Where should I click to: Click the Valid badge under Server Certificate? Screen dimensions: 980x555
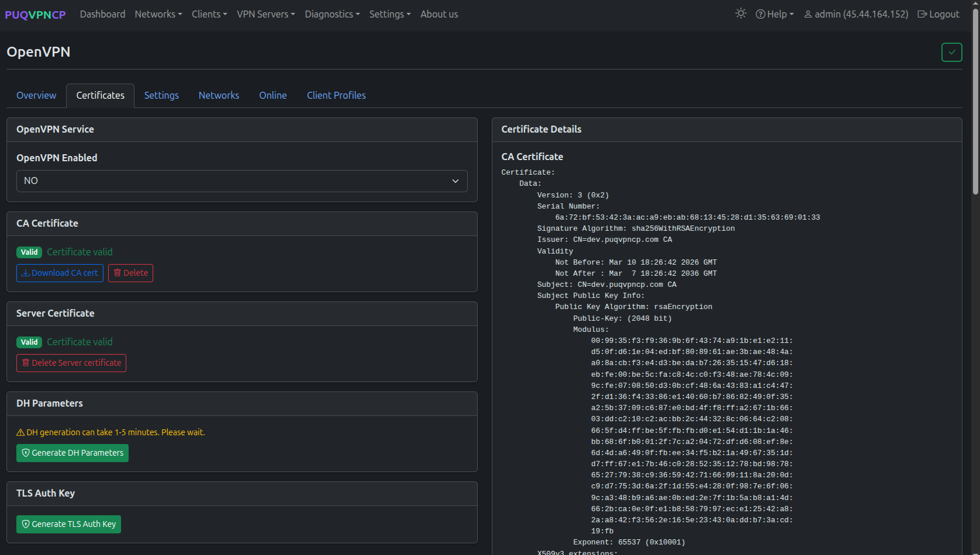(x=29, y=342)
